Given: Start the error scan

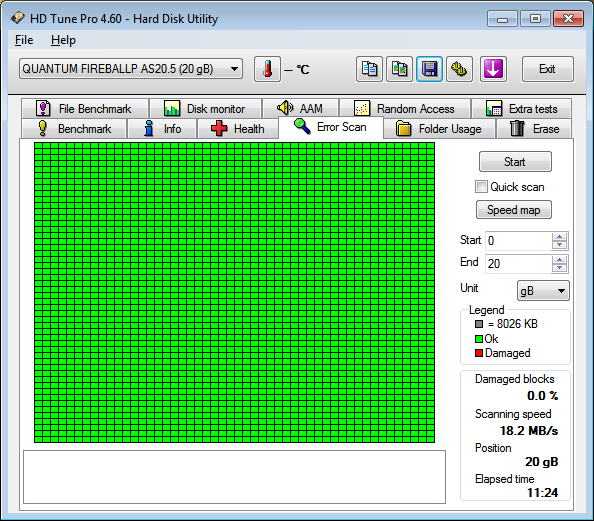Looking at the screenshot, I should tap(515, 162).
